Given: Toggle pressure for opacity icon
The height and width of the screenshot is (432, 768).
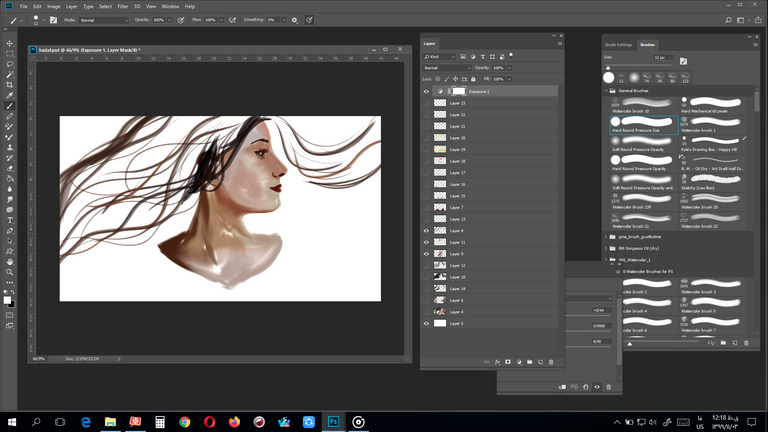Looking at the screenshot, I should coord(181,20).
